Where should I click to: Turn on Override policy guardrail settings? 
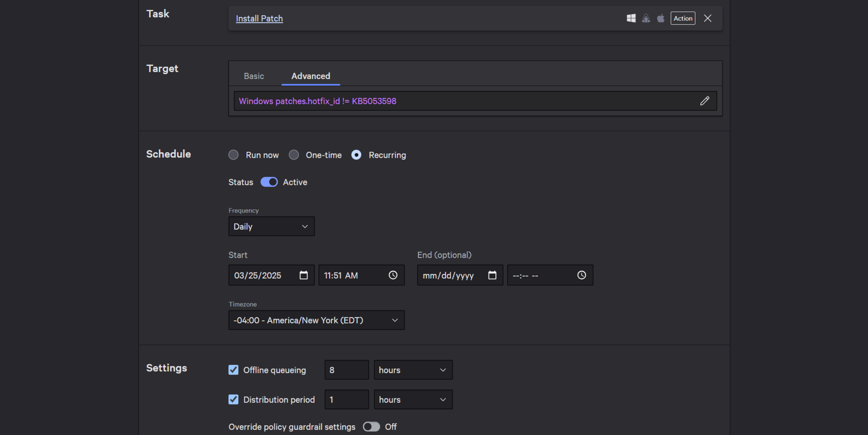click(x=371, y=427)
